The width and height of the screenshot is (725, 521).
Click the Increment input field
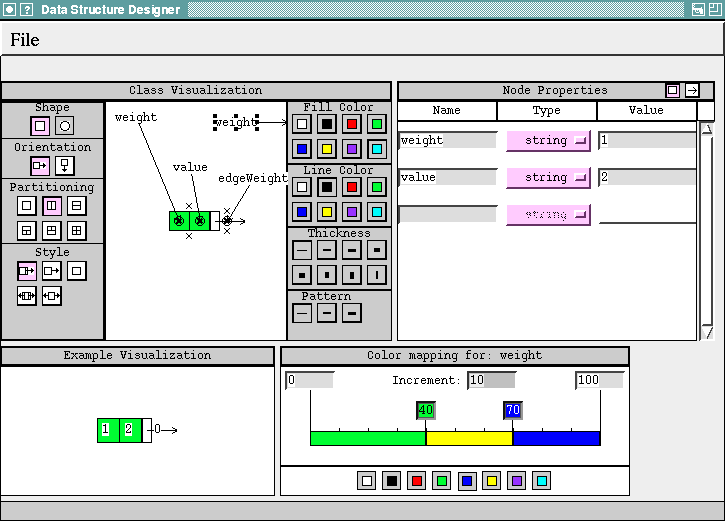(x=491, y=380)
